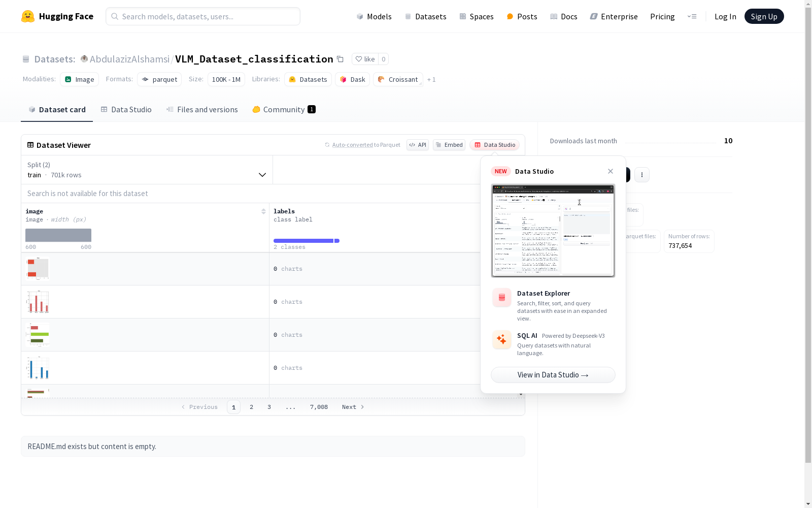Open the red and green horizontal bar thumbnail
The width and height of the screenshot is (812, 508).
(x=38, y=335)
